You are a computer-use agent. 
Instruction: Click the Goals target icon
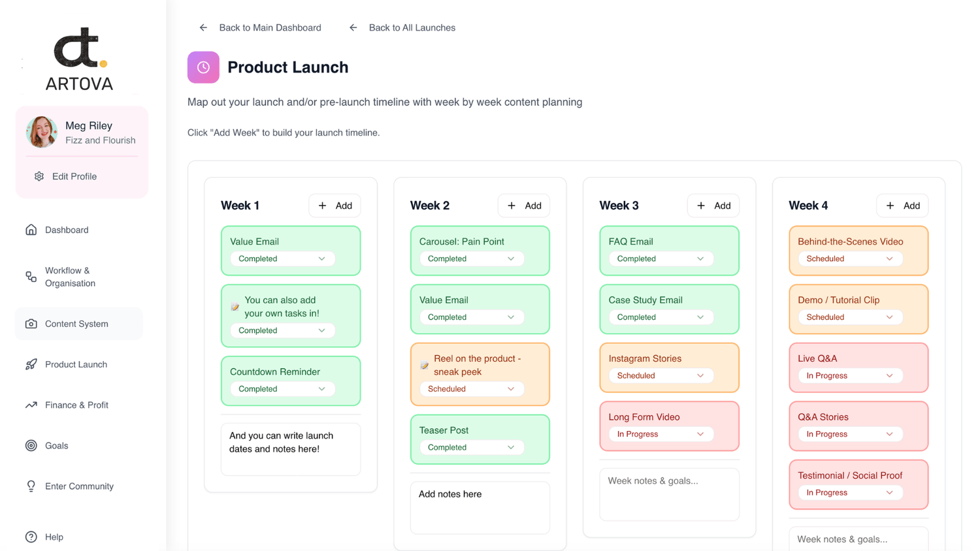31,445
